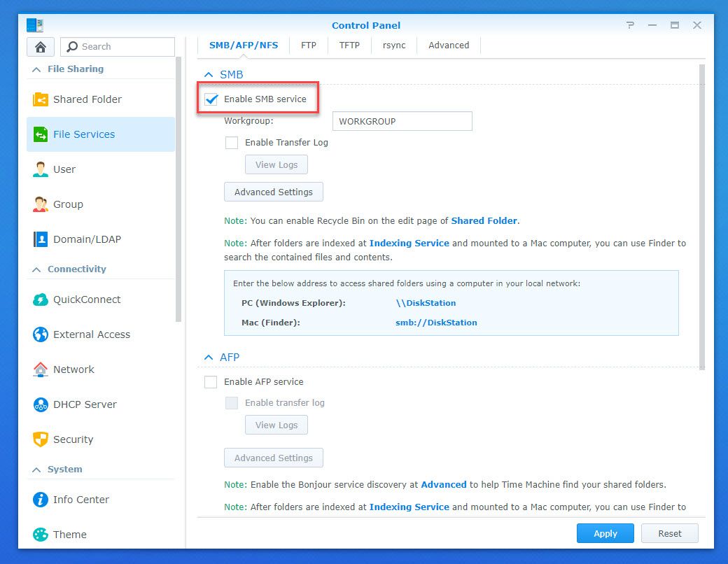
Task: Open SMB Advanced Settings
Action: (274, 192)
